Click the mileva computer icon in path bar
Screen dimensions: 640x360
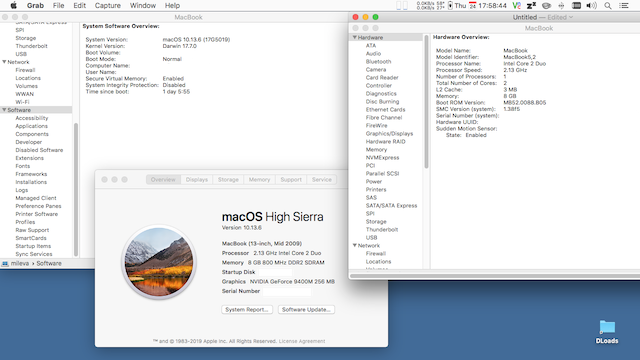click(5, 264)
